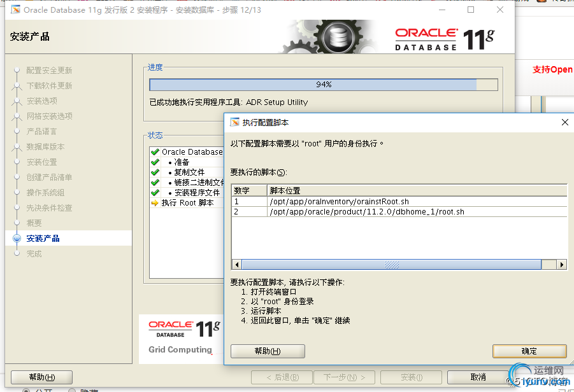Select the 产品语言 step

point(42,132)
